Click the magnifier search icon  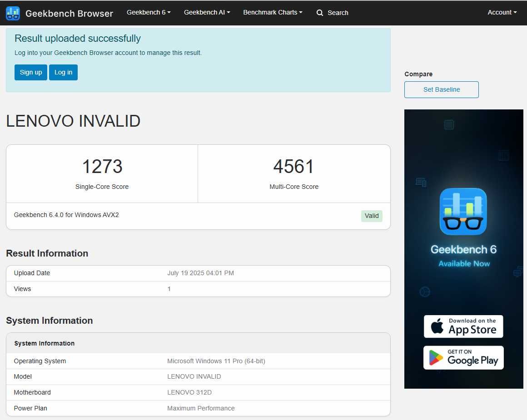point(320,13)
